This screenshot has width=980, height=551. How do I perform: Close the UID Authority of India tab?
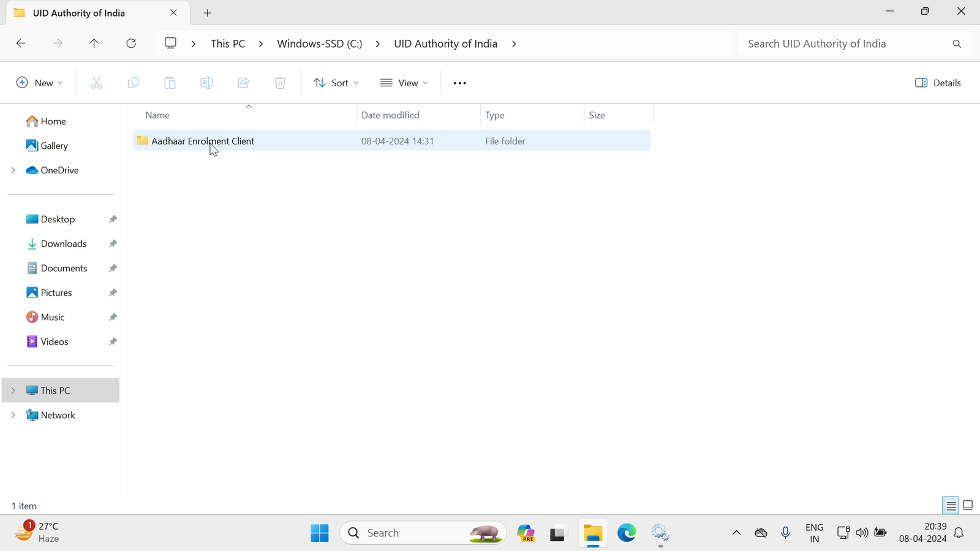tap(174, 13)
